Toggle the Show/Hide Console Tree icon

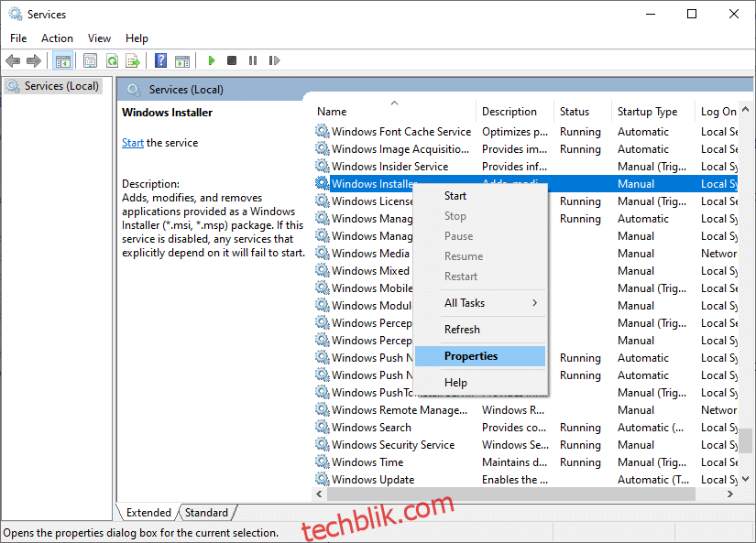coord(62,60)
